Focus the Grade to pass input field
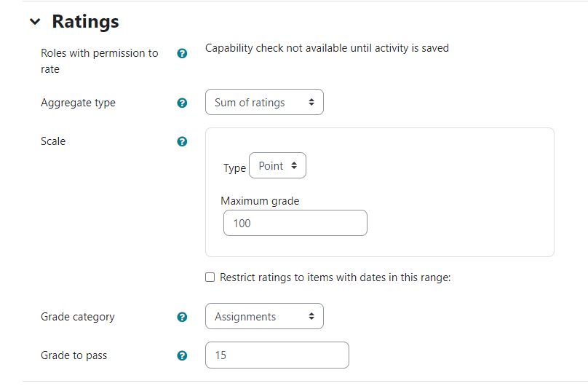 click(277, 355)
